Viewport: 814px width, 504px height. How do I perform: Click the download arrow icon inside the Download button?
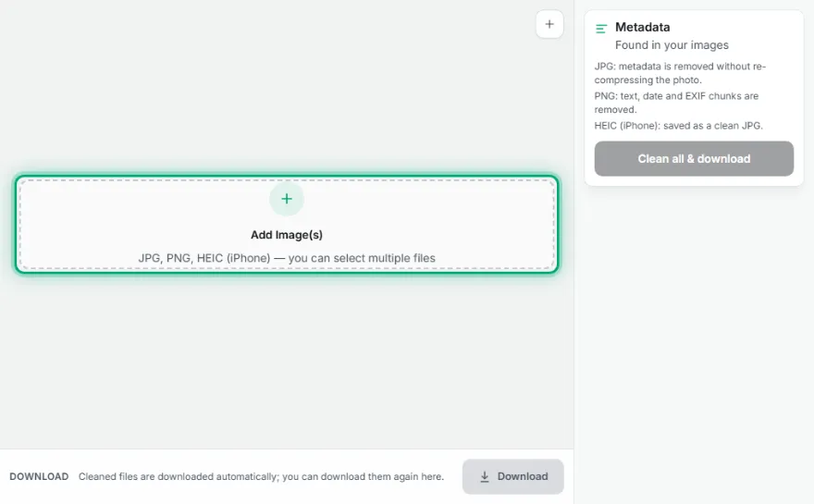[x=485, y=476]
